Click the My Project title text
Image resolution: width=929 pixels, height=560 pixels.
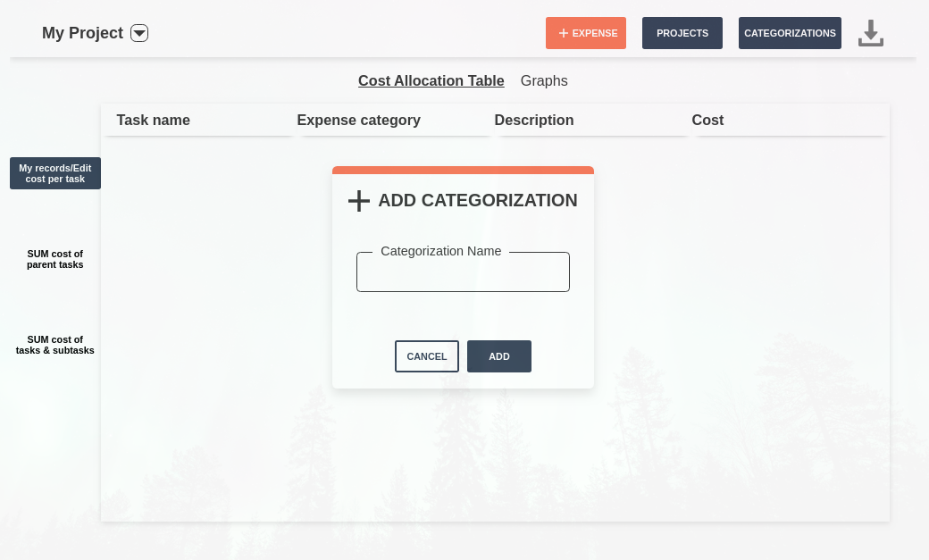[82, 33]
